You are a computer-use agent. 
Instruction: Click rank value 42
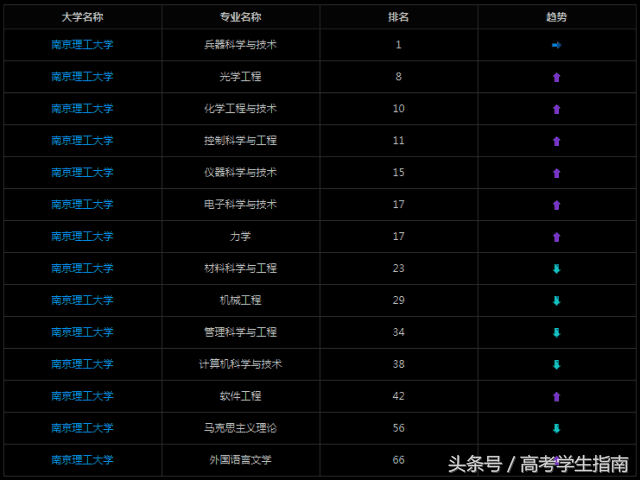tap(398, 396)
